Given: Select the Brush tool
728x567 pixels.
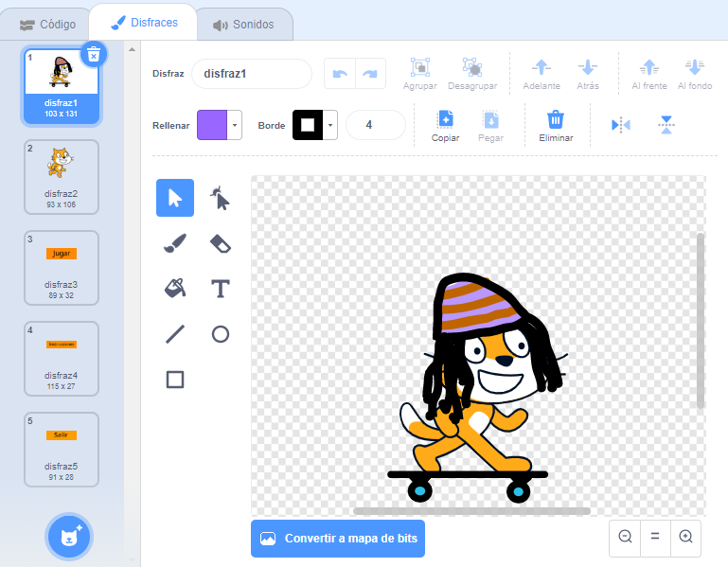Looking at the screenshot, I should point(175,243).
